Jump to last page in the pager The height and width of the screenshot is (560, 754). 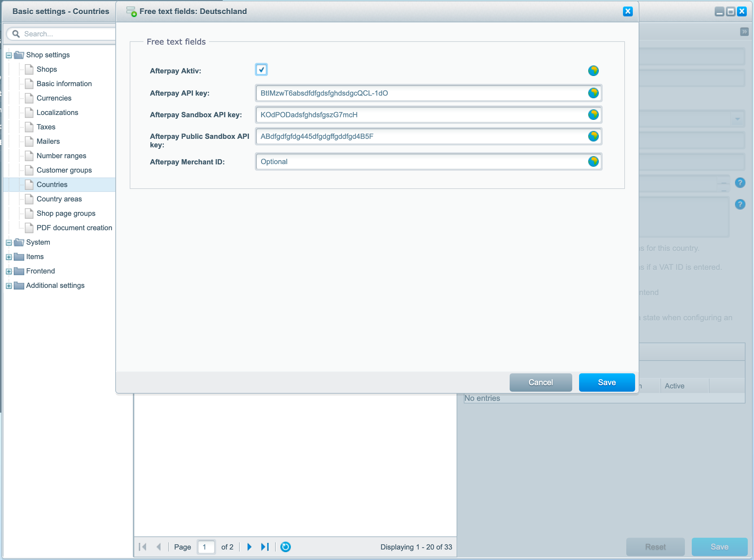click(x=265, y=547)
